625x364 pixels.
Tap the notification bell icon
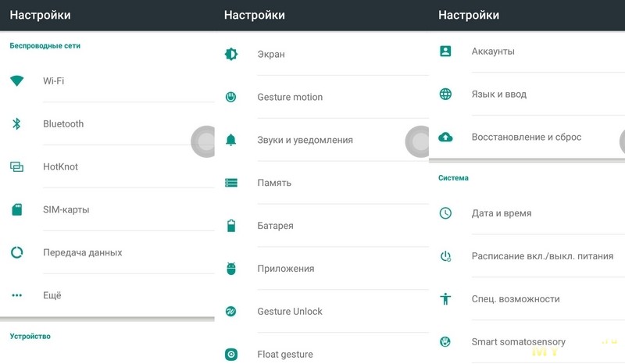(x=231, y=140)
